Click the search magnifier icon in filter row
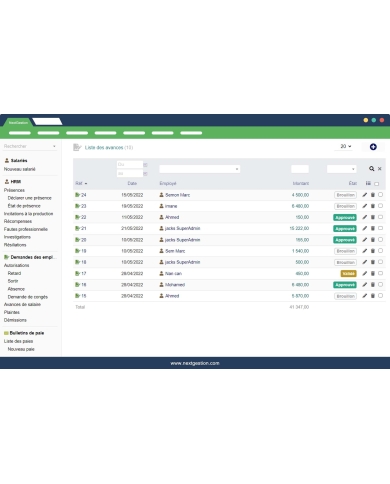The image size is (390, 484). click(371, 169)
